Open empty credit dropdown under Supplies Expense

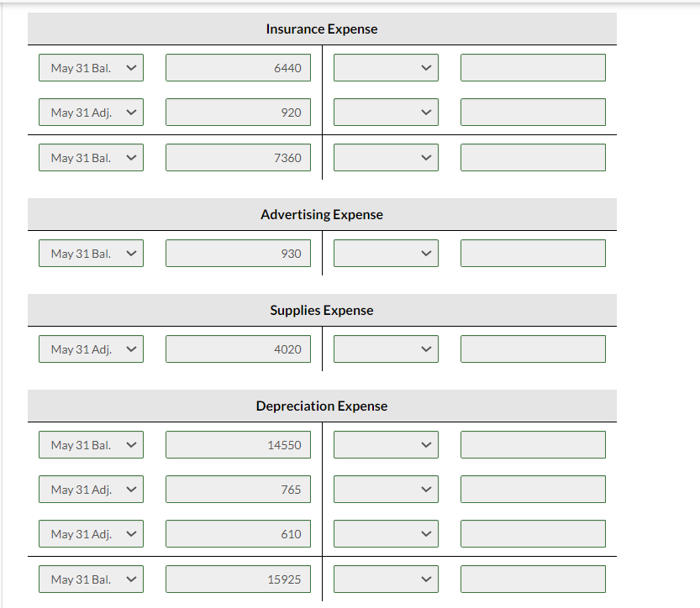(x=386, y=349)
